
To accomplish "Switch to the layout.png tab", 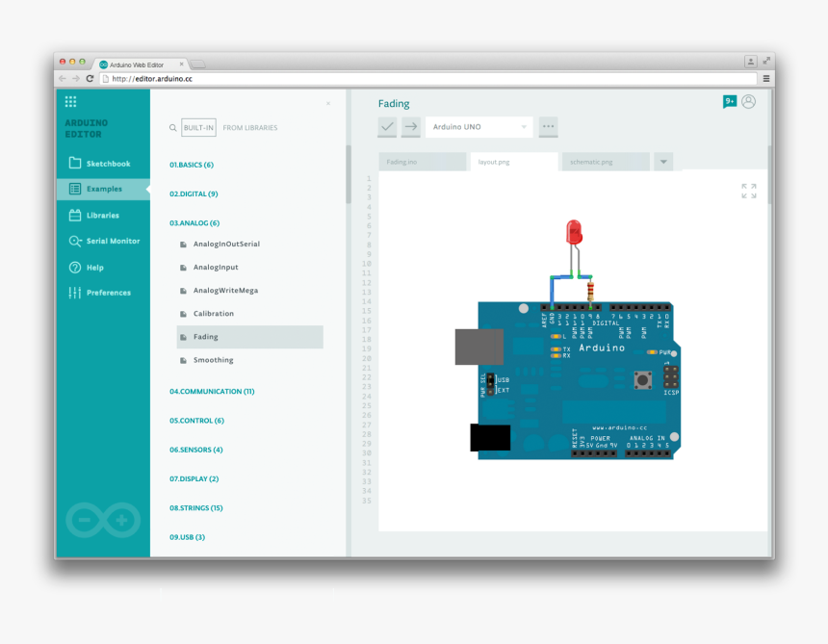I will 514,162.
